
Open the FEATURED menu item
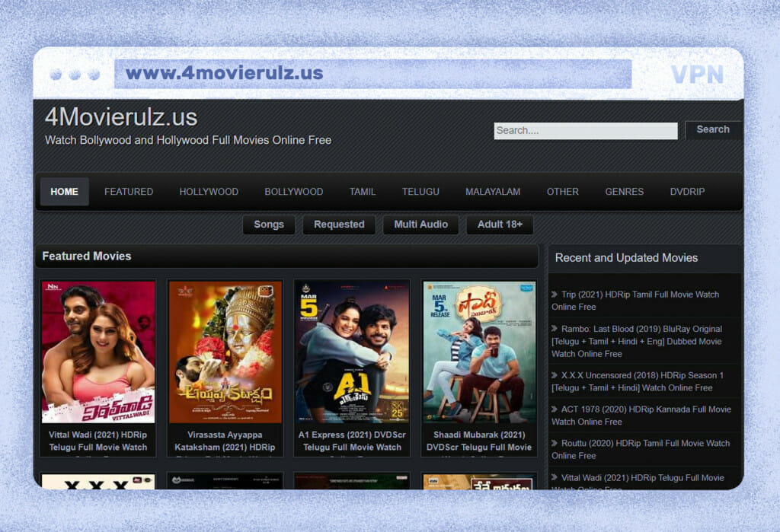pyautogui.click(x=129, y=192)
